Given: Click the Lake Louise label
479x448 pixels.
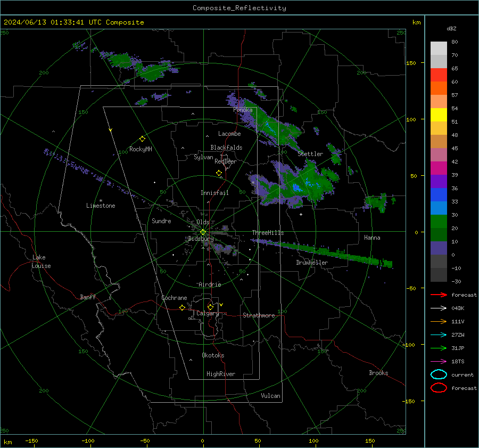Looking at the screenshot, I should (41, 262).
